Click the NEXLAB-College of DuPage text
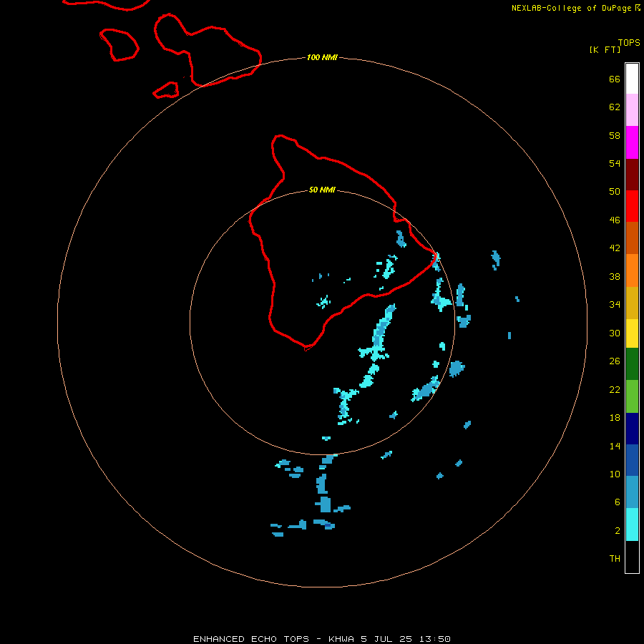The width and height of the screenshot is (644, 644). (x=571, y=8)
